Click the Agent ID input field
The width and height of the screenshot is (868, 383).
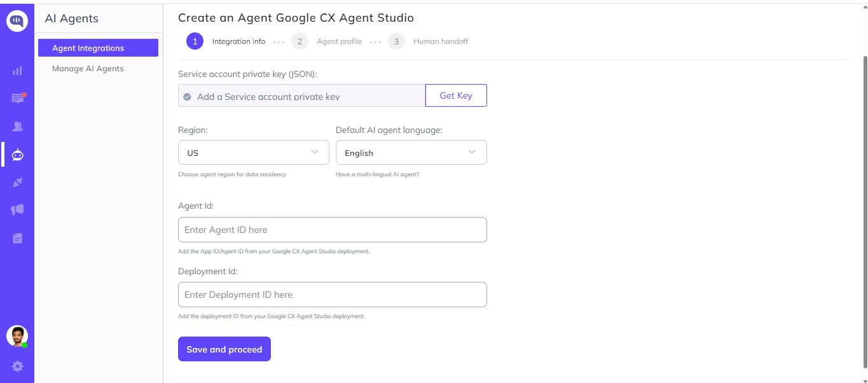pos(333,230)
